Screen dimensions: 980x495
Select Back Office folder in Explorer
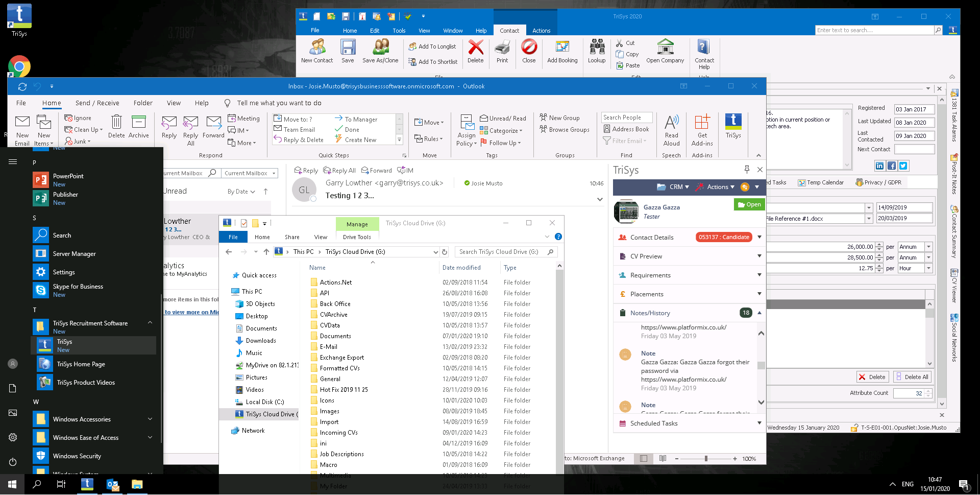pyautogui.click(x=335, y=303)
